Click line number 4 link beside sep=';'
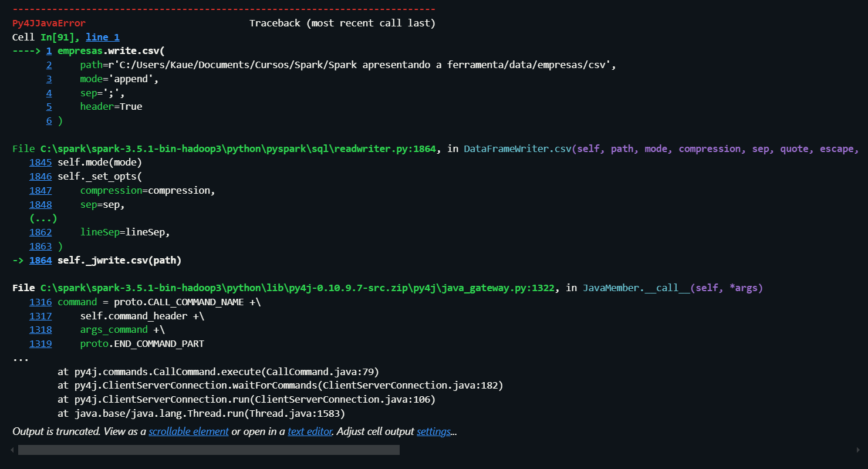868x469 pixels. click(49, 93)
